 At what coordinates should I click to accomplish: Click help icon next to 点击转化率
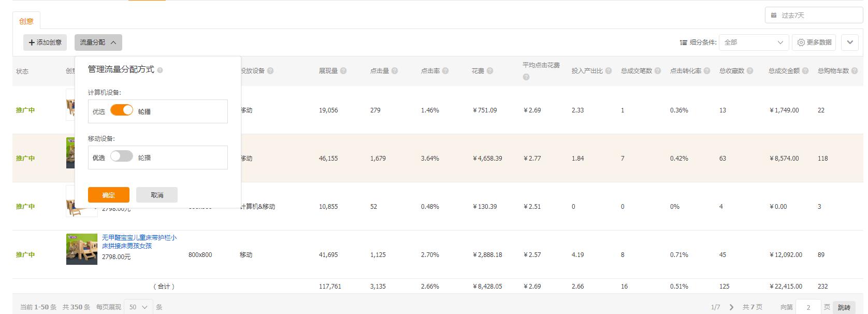[x=707, y=71]
